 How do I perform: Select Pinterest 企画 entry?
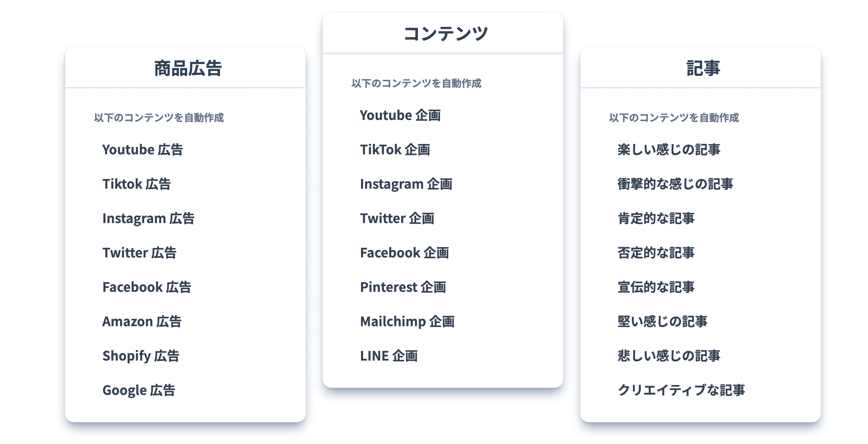coord(403,287)
